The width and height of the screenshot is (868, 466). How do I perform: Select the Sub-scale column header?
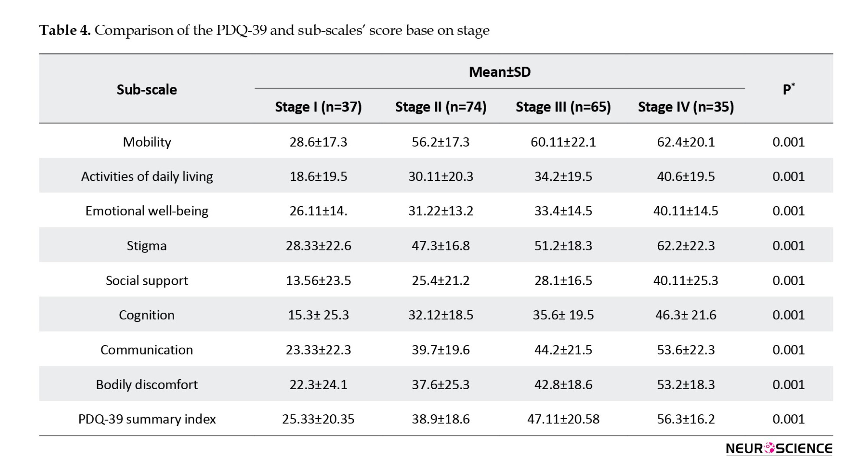click(147, 89)
